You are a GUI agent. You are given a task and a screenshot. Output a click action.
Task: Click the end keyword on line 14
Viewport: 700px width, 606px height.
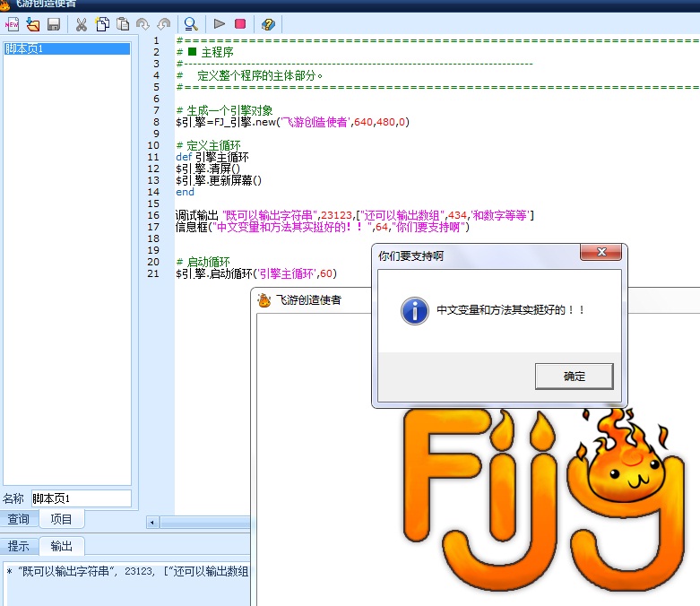tap(185, 192)
